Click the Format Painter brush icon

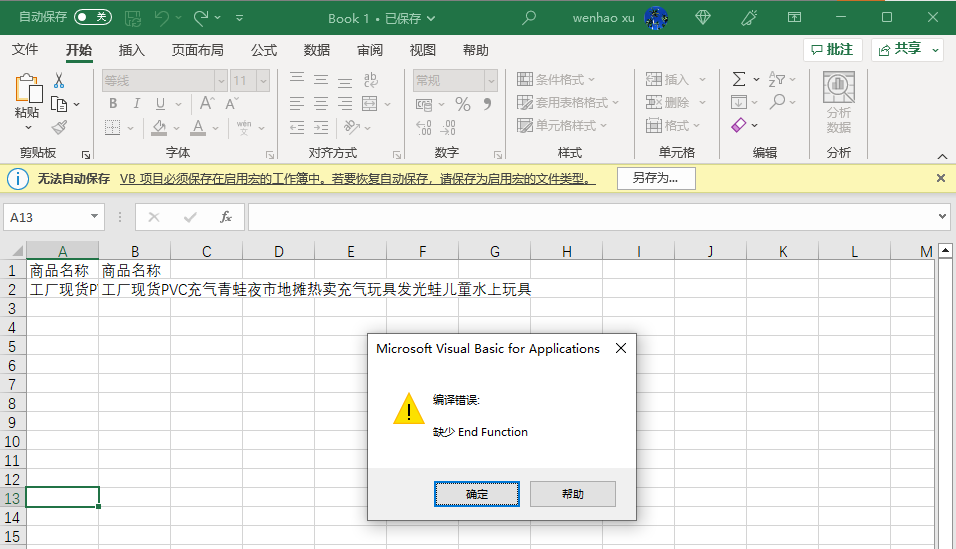click(59, 127)
